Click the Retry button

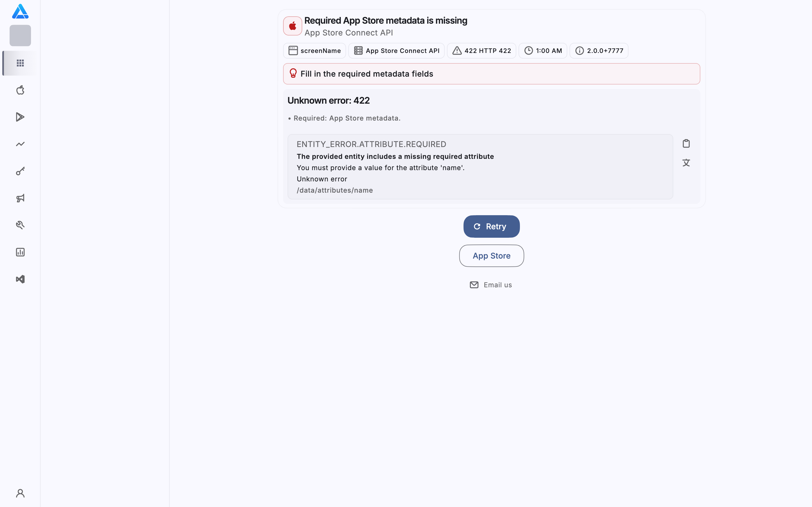click(491, 226)
